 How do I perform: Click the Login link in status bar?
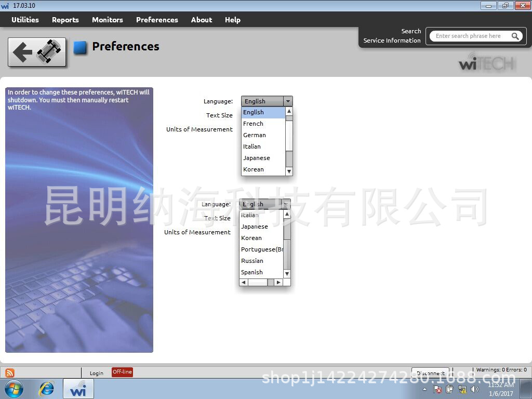[96, 373]
